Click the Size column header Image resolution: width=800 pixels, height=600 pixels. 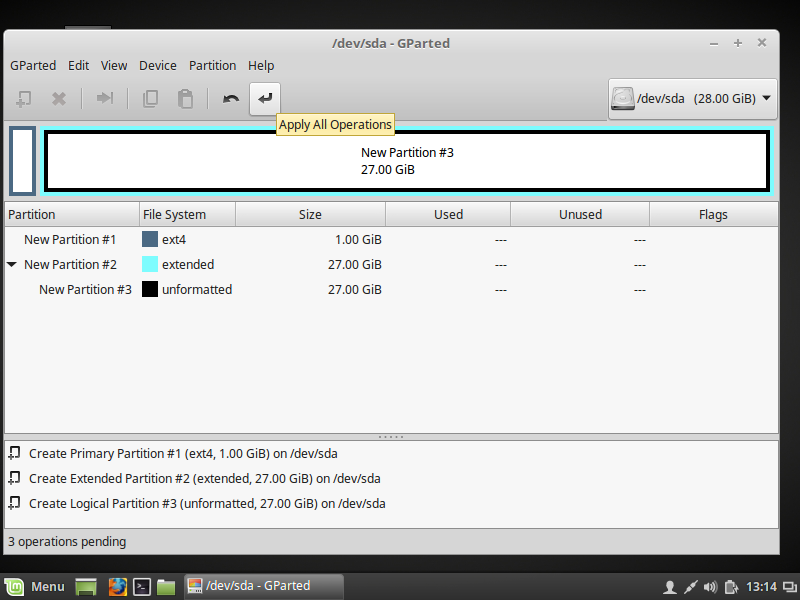pos(310,214)
